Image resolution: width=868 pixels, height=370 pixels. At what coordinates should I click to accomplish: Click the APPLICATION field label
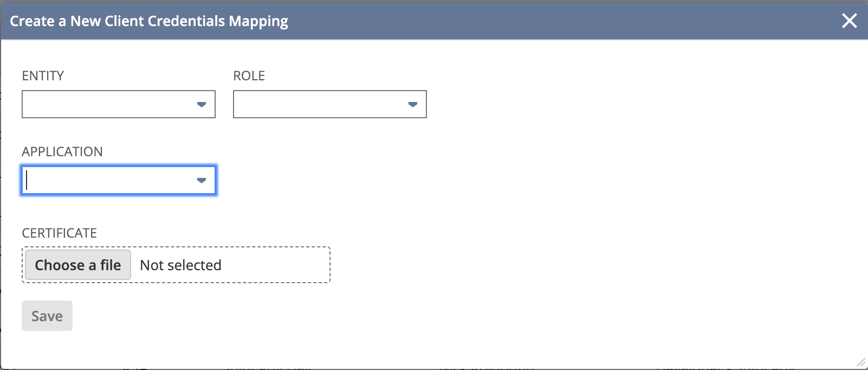[62, 151]
